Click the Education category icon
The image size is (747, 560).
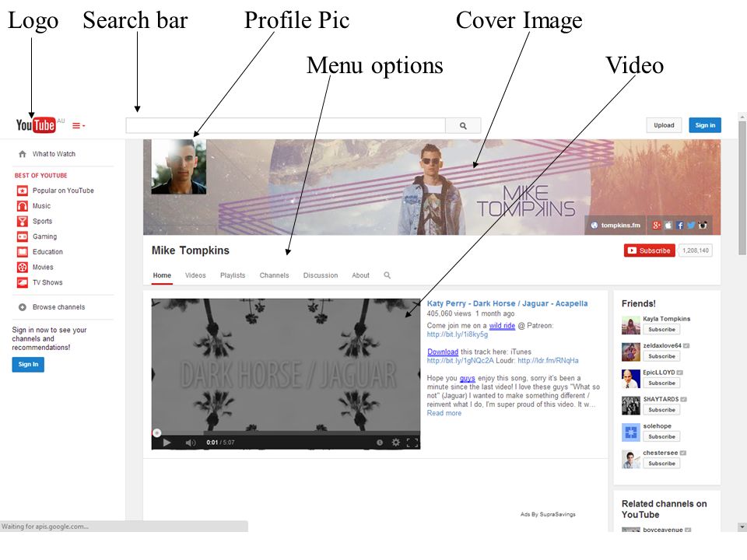click(x=23, y=251)
